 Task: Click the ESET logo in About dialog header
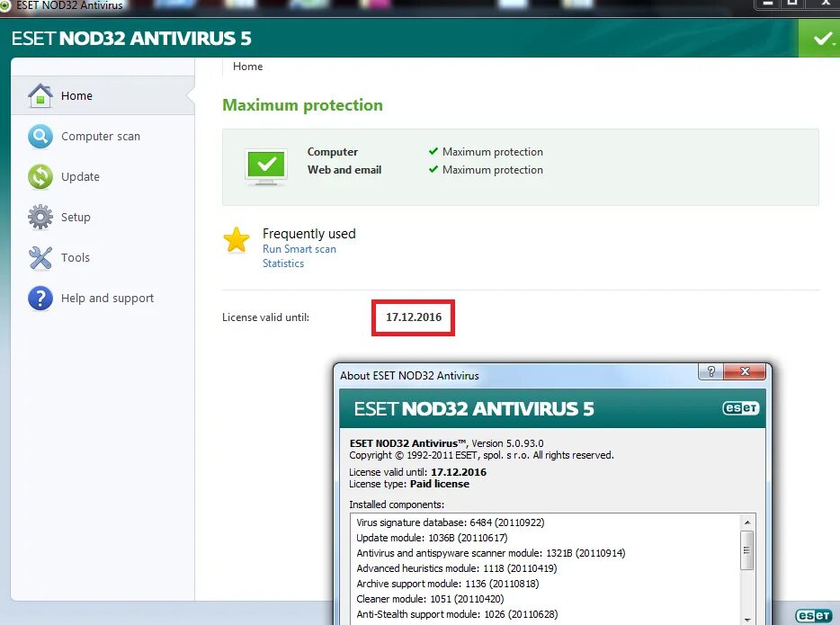(741, 408)
